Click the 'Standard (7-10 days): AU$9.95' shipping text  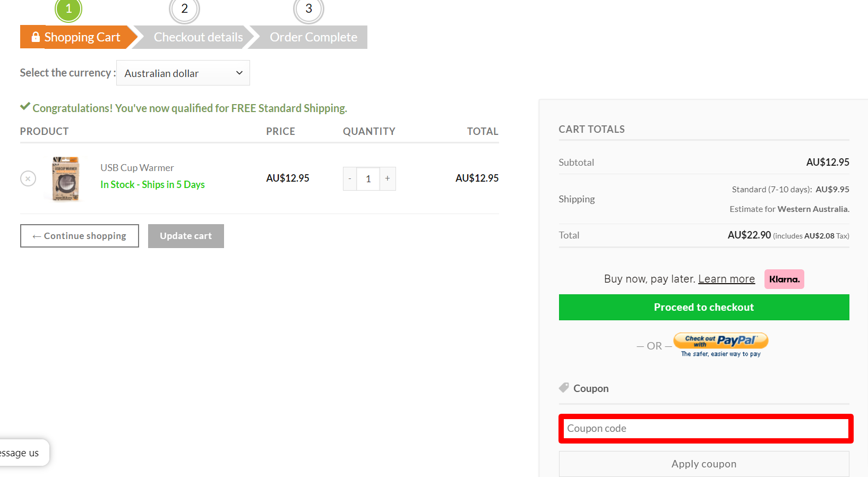pos(790,190)
